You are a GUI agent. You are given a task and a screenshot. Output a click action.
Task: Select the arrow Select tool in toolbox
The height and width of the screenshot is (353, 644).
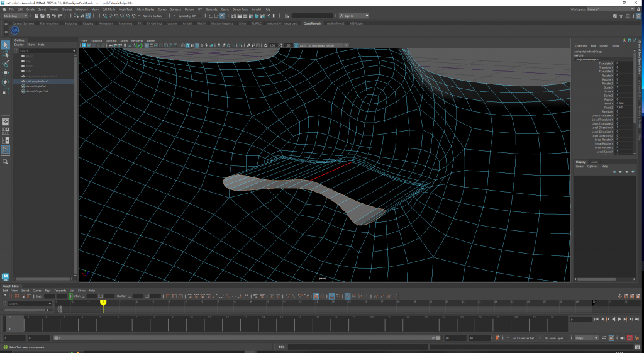pyautogui.click(x=5, y=45)
